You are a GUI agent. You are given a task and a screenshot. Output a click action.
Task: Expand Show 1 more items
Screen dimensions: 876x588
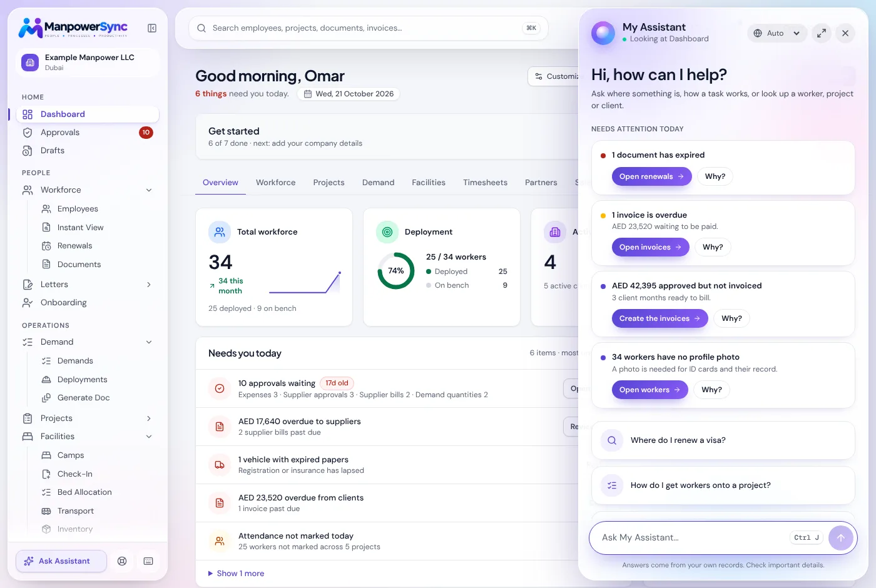236,574
